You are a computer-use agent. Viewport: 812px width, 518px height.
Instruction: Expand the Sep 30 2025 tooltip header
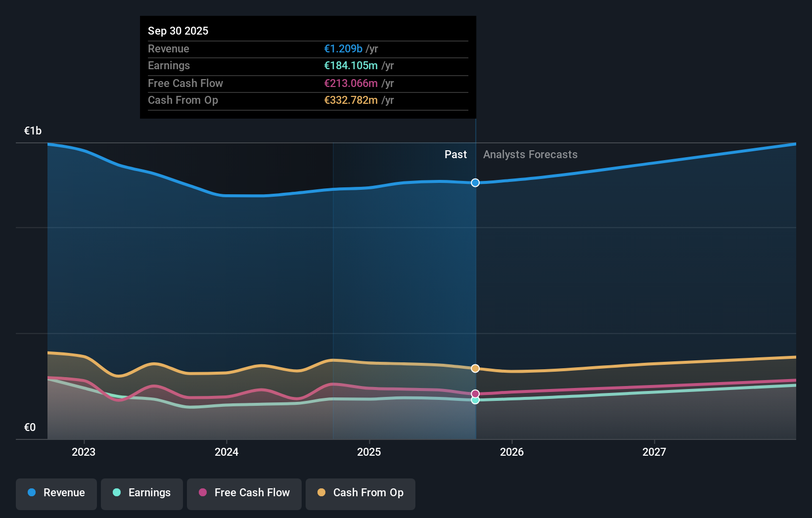click(178, 31)
